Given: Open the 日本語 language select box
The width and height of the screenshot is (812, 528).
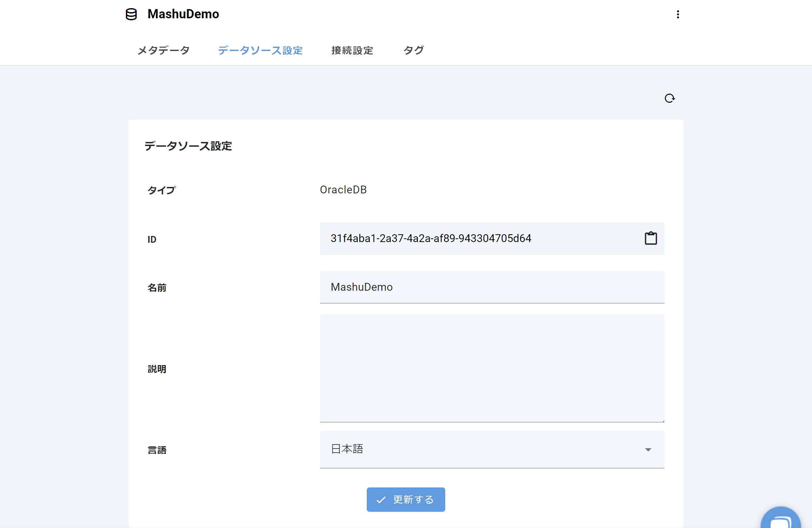Looking at the screenshot, I should (x=478, y=449).
